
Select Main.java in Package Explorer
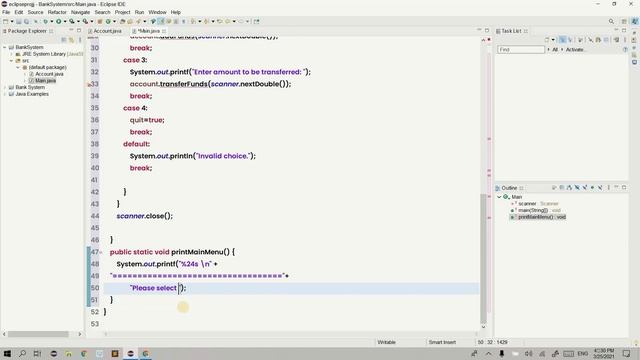click(x=45, y=81)
